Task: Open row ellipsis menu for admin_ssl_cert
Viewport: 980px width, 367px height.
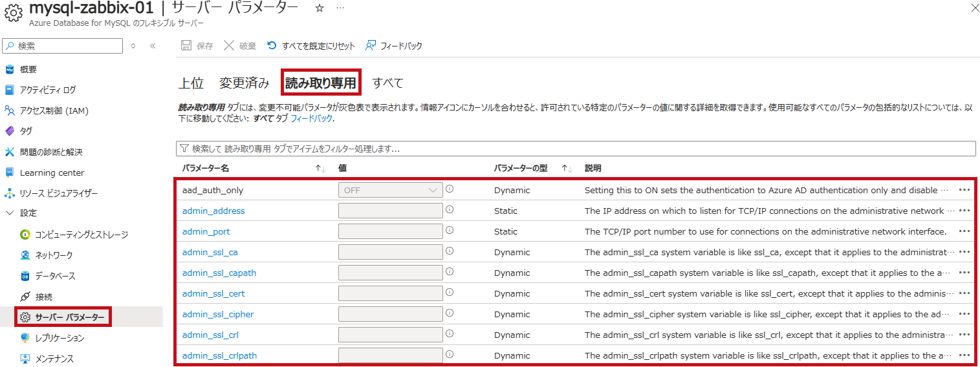Action: 964,293
